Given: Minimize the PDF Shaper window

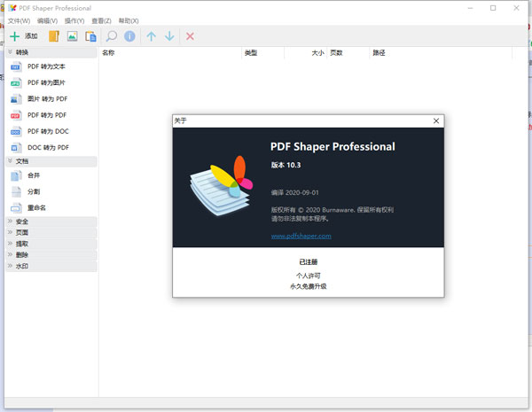Looking at the screenshot, I should click(x=470, y=8).
